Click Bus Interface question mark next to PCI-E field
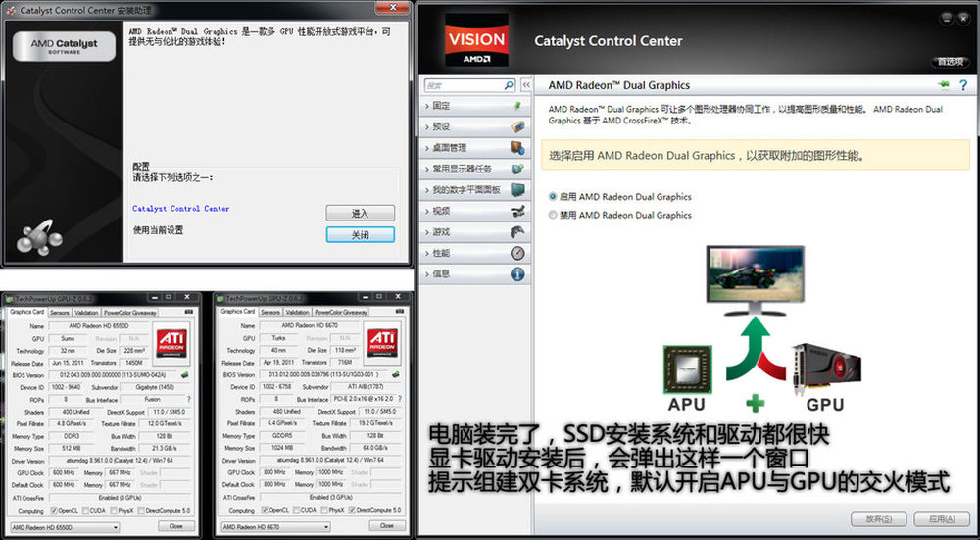980x540 pixels. tap(400, 399)
